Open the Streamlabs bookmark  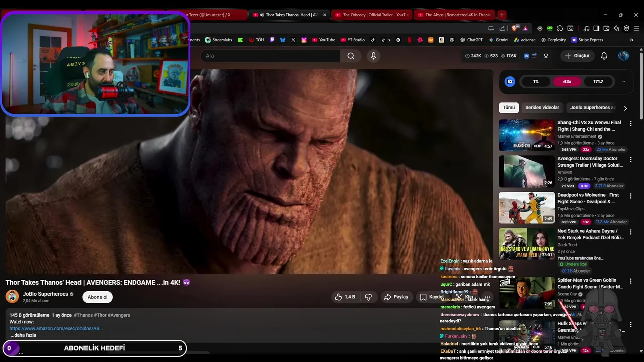click(x=219, y=40)
